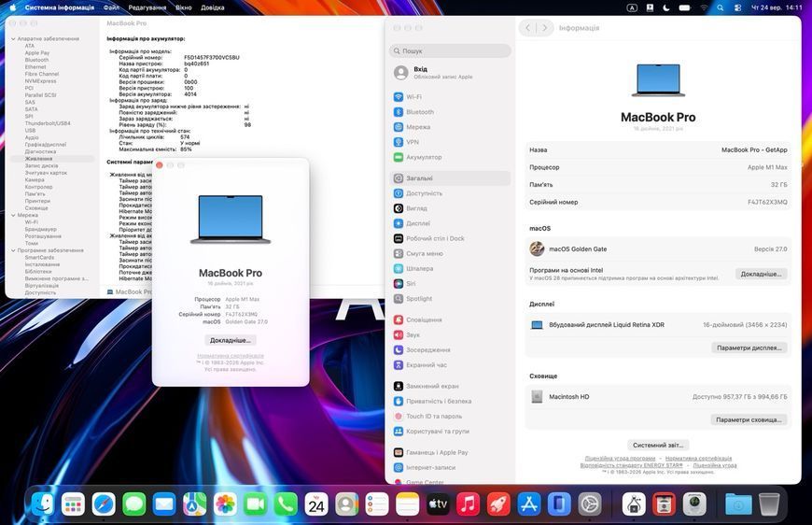This screenshot has width=812, height=525.
Task: Open the Довідка menu
Action: 212,7
